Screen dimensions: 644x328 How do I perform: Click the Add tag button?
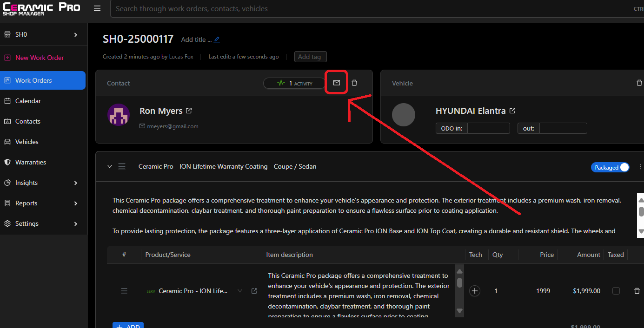click(310, 57)
